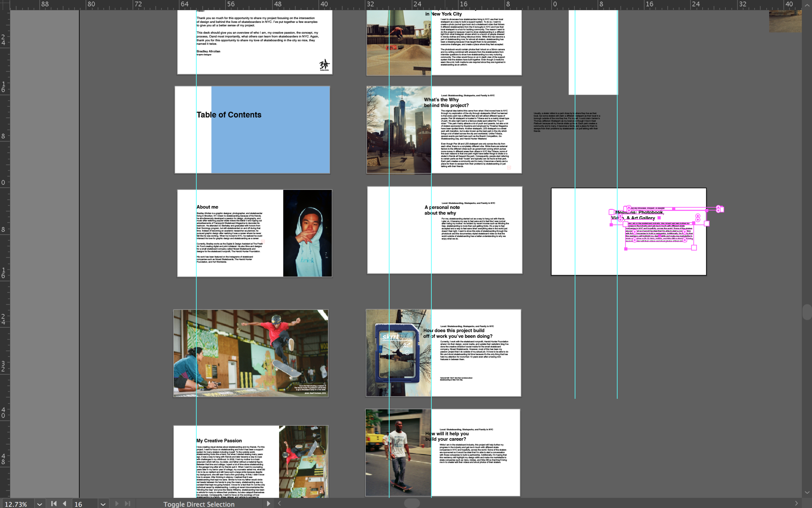Screen dimensions: 812x508
Task: Select the in New York City heading
Action: pyautogui.click(x=443, y=14)
